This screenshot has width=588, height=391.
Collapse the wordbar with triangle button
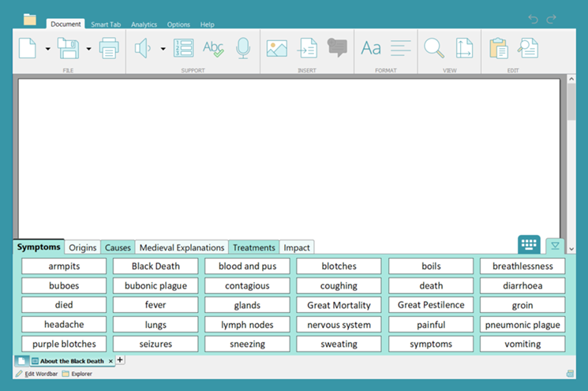[x=556, y=246]
